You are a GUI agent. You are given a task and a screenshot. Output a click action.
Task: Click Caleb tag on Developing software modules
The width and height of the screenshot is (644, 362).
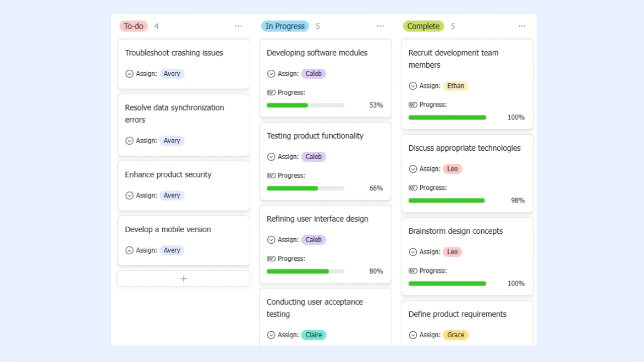(313, 74)
